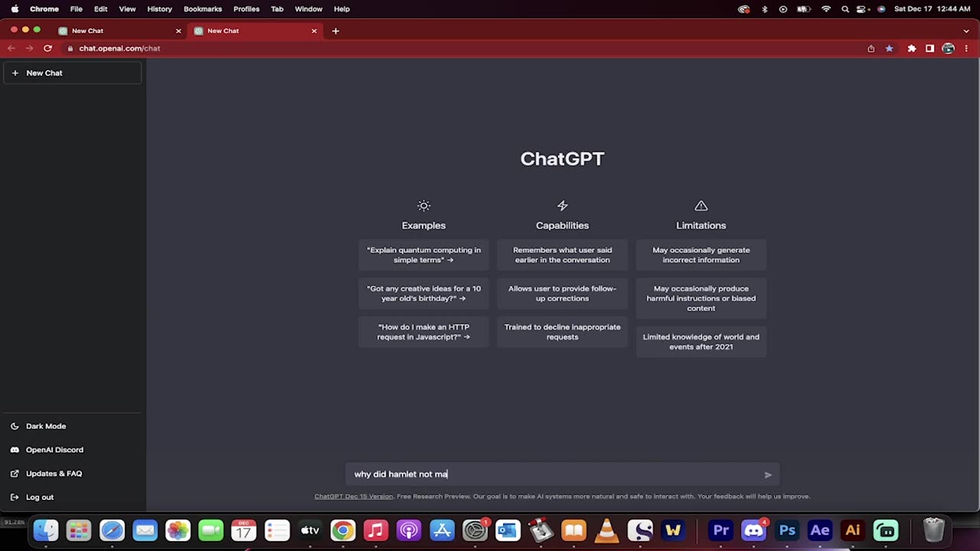Launch Photoshop from the dock
The width and height of the screenshot is (980, 551).
click(x=786, y=530)
